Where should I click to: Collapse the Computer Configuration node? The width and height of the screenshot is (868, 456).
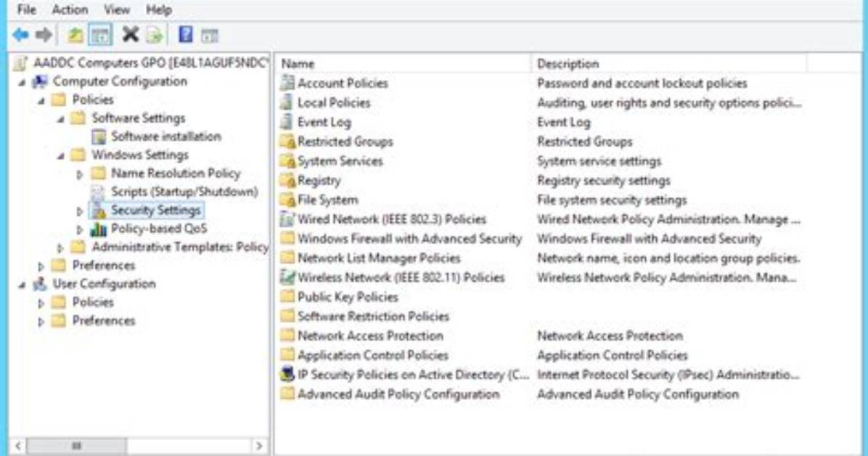click(22, 83)
